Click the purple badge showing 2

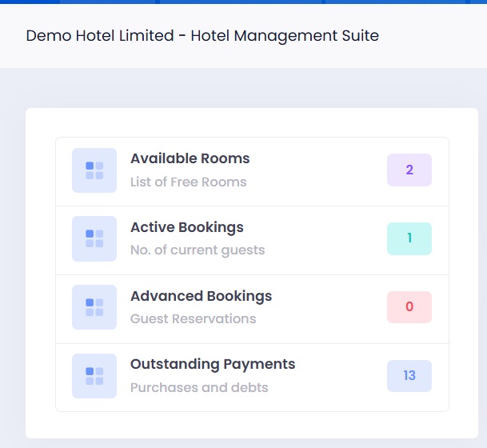[409, 170]
